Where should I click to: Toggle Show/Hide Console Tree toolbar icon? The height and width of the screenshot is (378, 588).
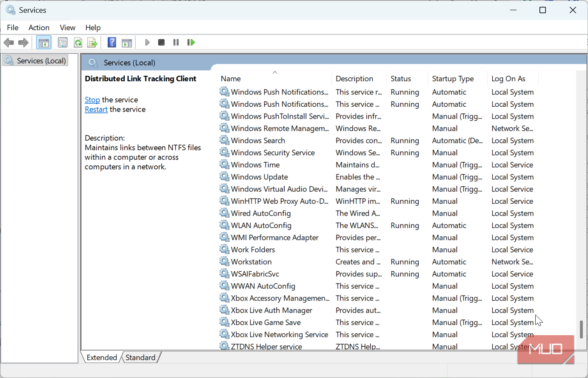click(44, 43)
